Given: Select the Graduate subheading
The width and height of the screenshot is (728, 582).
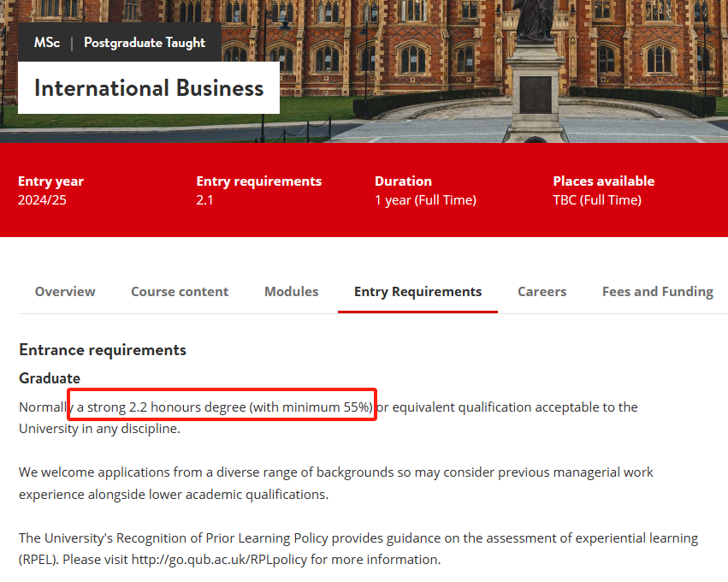Looking at the screenshot, I should 50,378.
